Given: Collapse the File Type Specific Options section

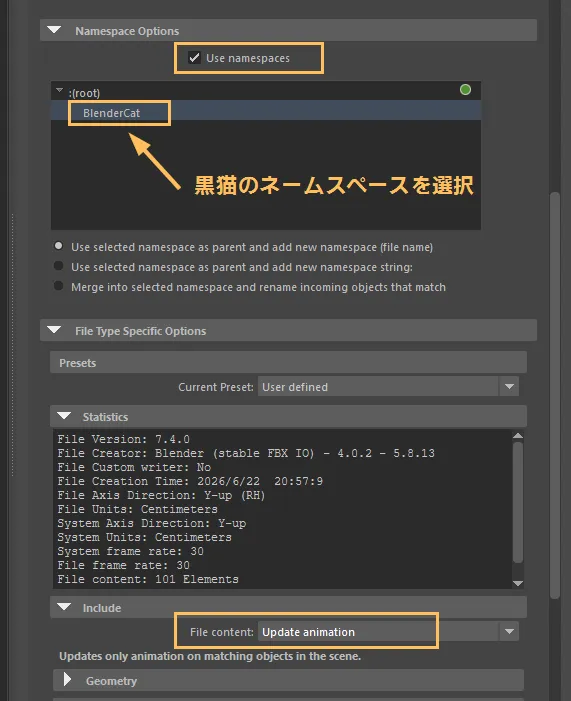Looking at the screenshot, I should point(55,330).
